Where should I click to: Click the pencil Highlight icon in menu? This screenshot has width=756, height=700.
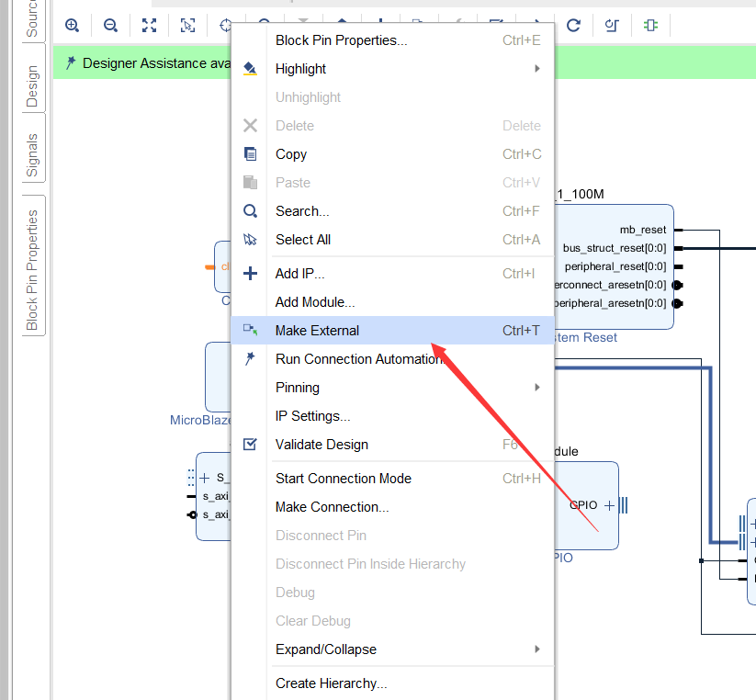tap(250, 69)
